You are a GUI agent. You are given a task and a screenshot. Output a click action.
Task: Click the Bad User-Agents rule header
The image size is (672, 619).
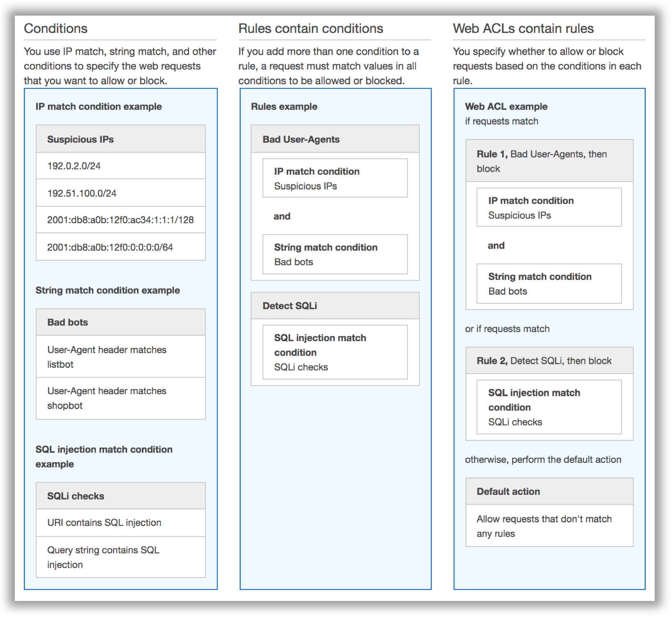click(x=335, y=139)
